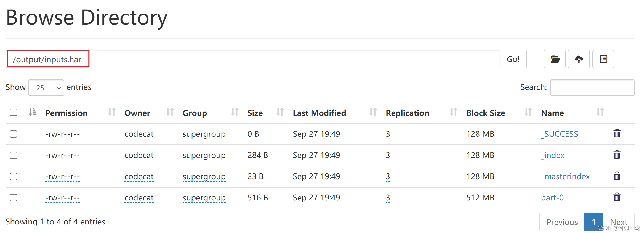Delete the _index file with its trash icon
Image resolution: width=644 pixels, height=233 pixels.
pos(617,155)
